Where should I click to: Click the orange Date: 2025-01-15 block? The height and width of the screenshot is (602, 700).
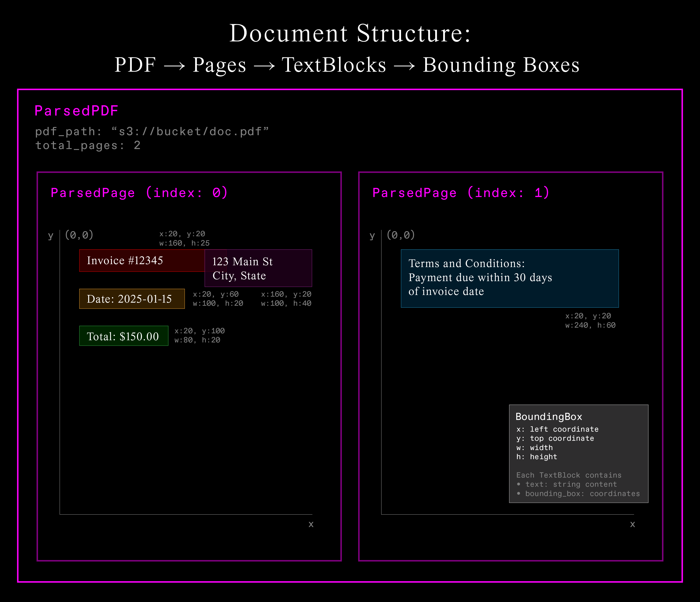(x=132, y=299)
